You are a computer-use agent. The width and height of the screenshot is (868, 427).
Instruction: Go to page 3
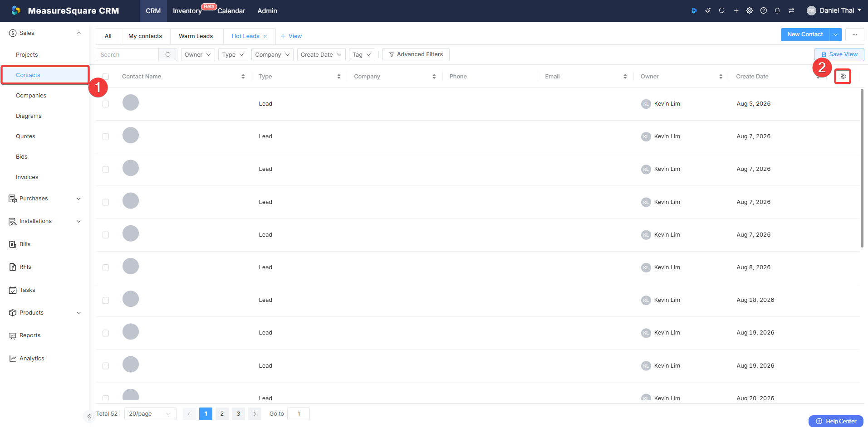coord(238,414)
